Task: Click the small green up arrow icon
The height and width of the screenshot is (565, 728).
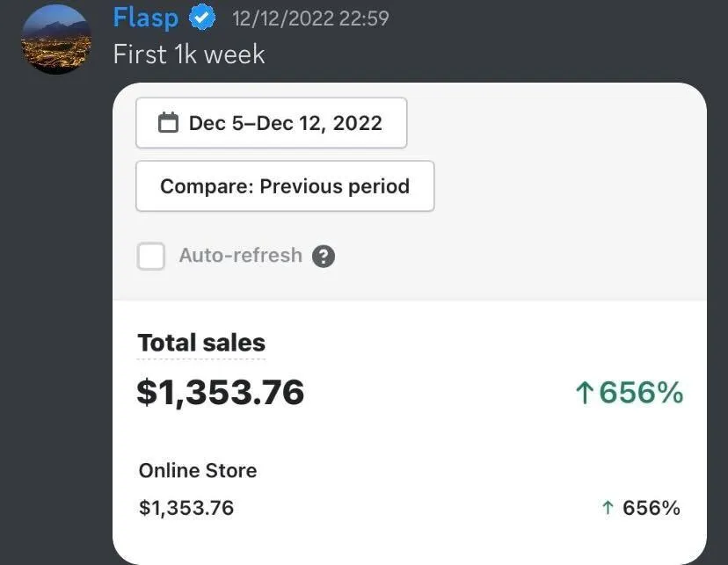Action: pyautogui.click(x=607, y=508)
